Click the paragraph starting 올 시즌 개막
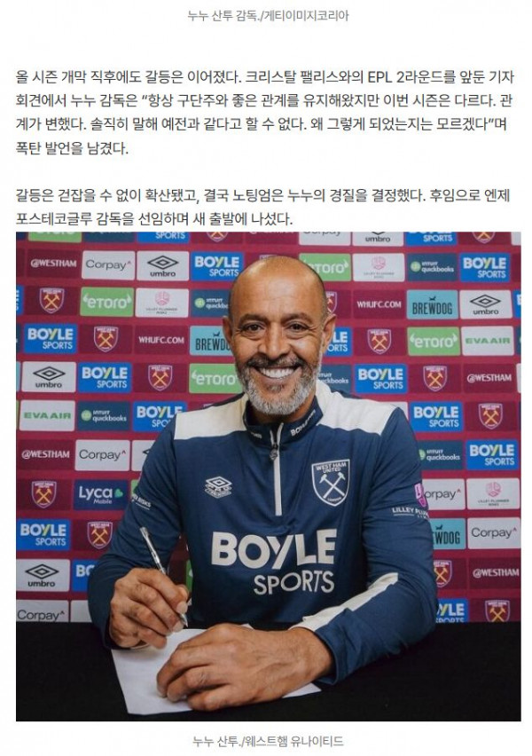Screen dimensions: 532x756 264,113
